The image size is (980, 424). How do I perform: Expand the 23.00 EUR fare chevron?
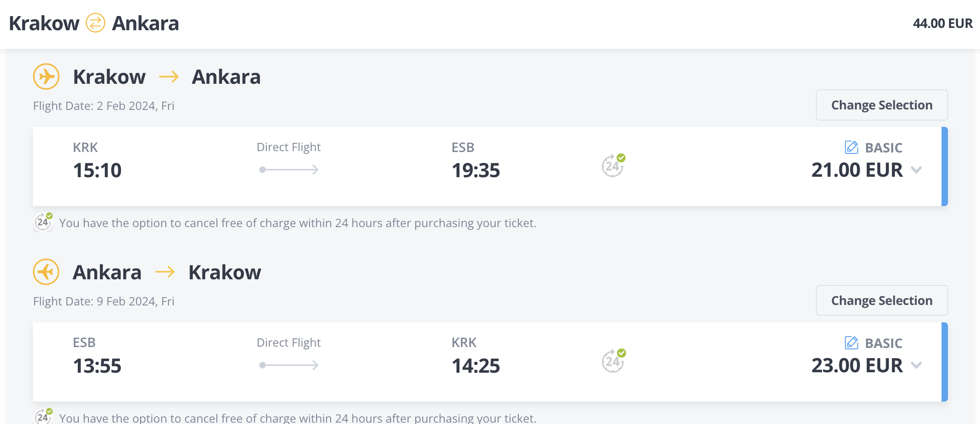tap(916, 365)
